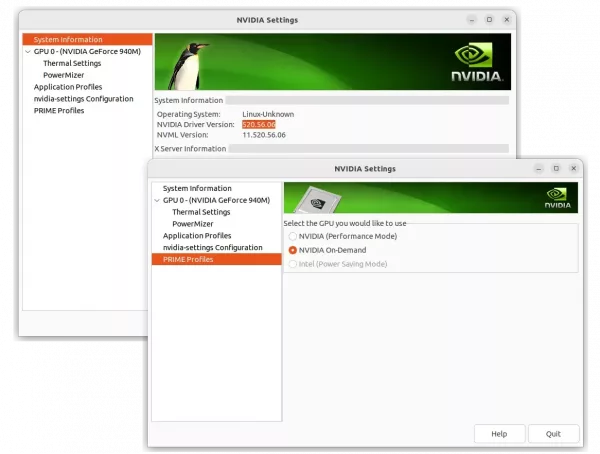The height and width of the screenshot is (454, 600).
Task: Click the X Server Information heading
Action: coord(190,149)
